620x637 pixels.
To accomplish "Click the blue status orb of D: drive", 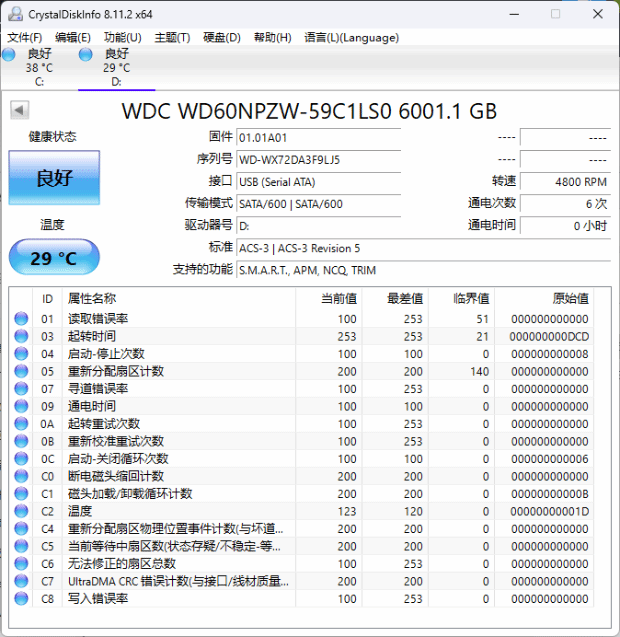I will (x=86, y=54).
